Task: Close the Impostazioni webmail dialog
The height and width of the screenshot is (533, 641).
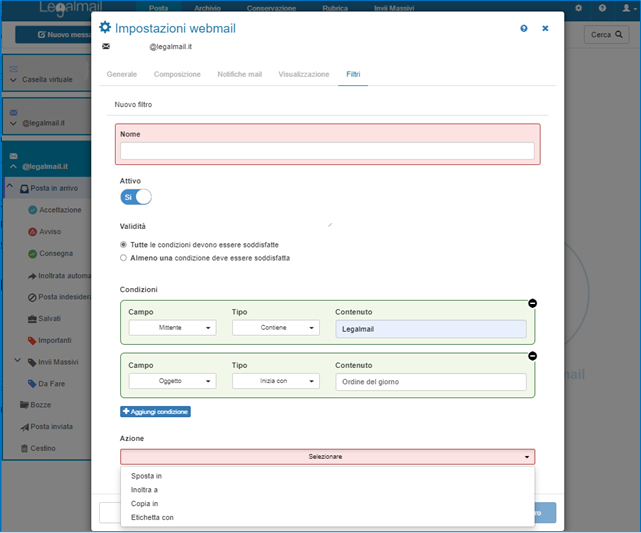Action: tap(545, 29)
